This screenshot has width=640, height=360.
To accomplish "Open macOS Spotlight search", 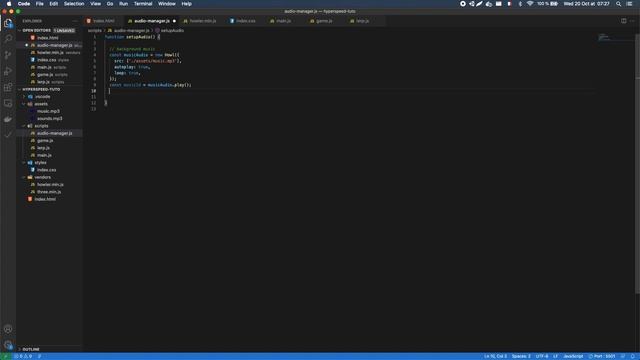I will tap(619, 4).
